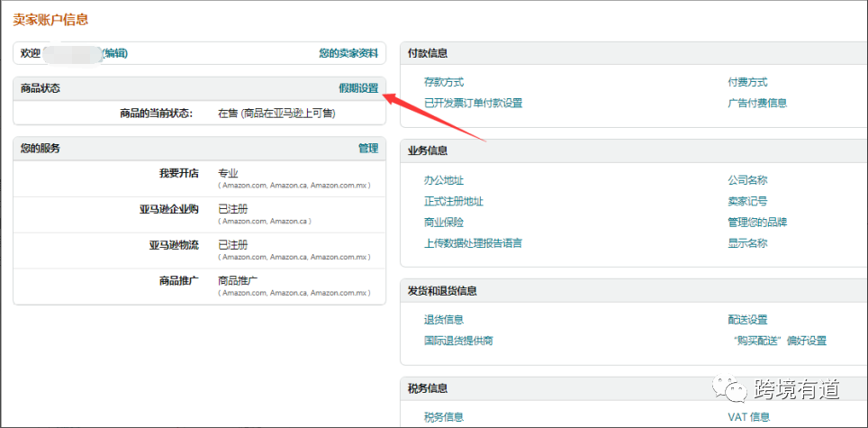This screenshot has height=428, width=868.
Task: Open the 配送设置 shipping settings link
Action: click(748, 320)
